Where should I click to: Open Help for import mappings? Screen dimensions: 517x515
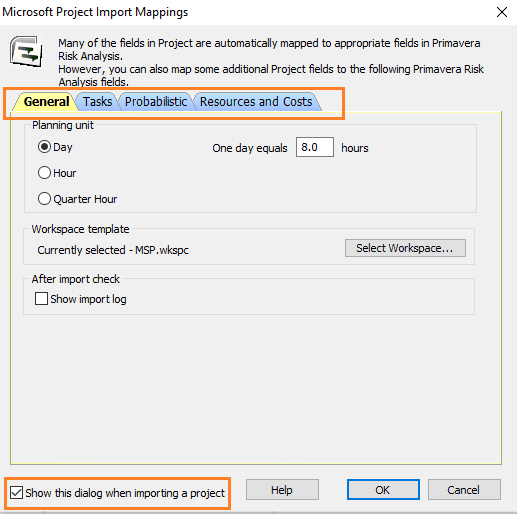(282, 490)
